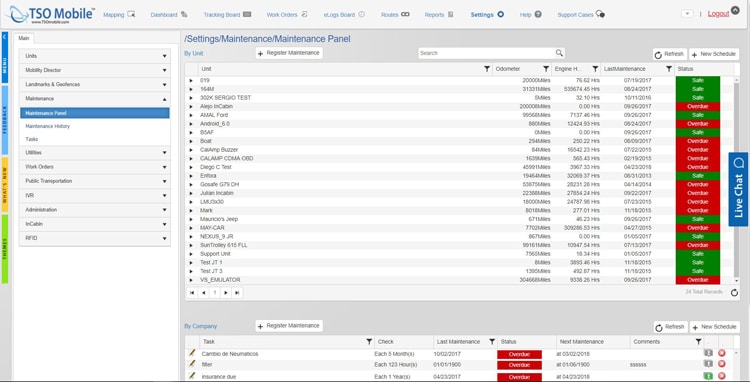Open filter on LastMaintenance column
750x382 pixels.
(669, 69)
